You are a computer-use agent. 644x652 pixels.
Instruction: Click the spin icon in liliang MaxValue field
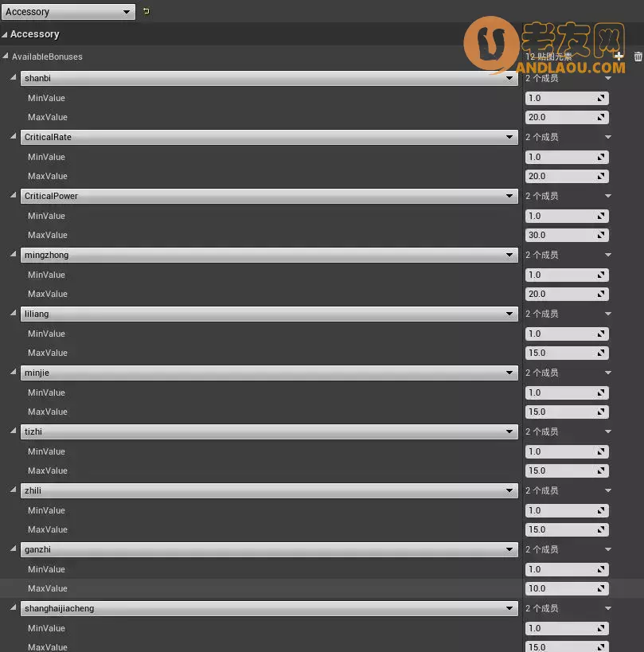click(602, 353)
